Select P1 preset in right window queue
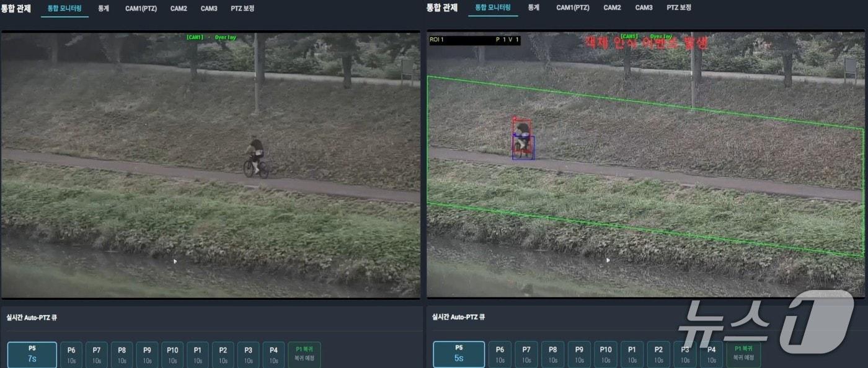The height and width of the screenshot is (368, 868). [x=632, y=354]
